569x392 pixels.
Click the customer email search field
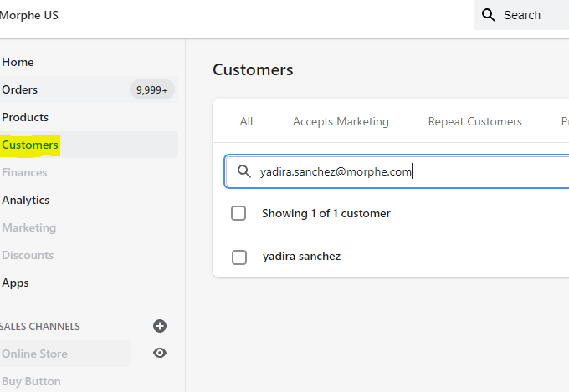pos(402,171)
